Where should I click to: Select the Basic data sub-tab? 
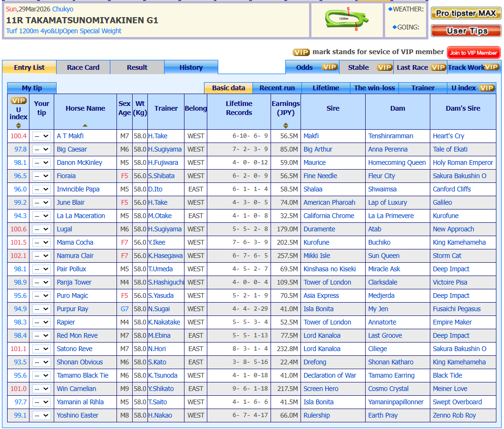(x=229, y=88)
